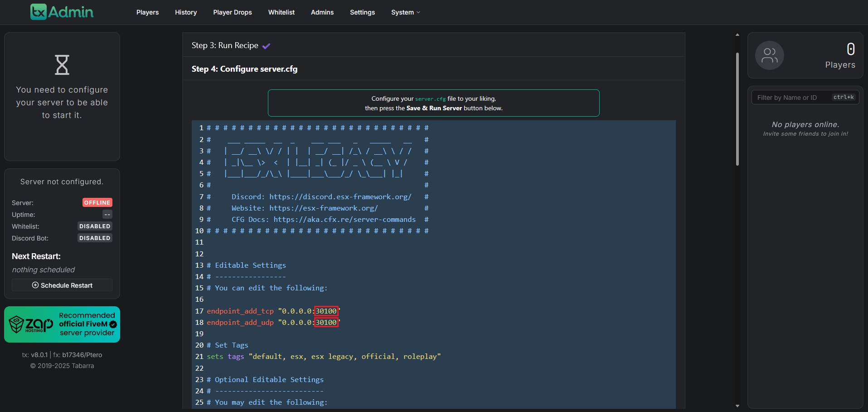Viewport: 868px width, 412px height.
Task: Open the Settings page
Action: coord(362,12)
